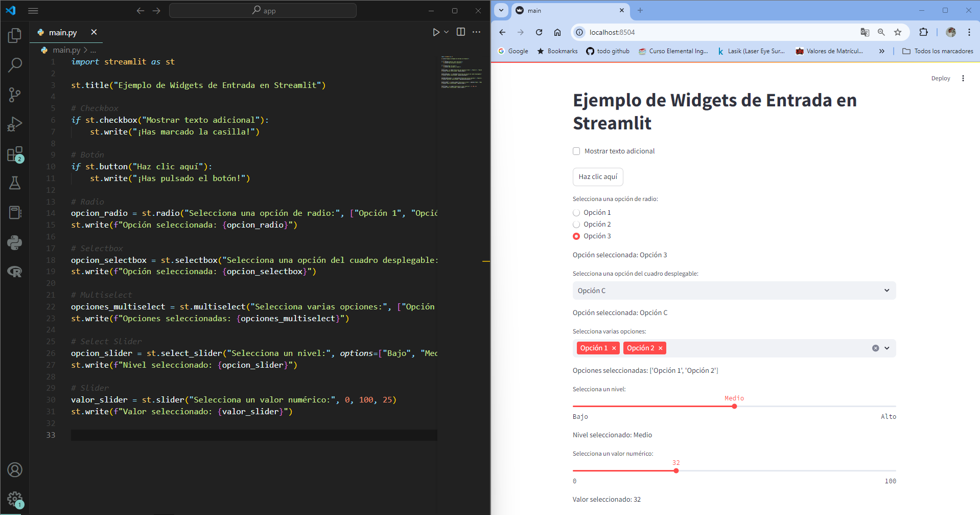Check the Mostrar texto adicional checkbox
The width and height of the screenshot is (980, 515).
576,151
